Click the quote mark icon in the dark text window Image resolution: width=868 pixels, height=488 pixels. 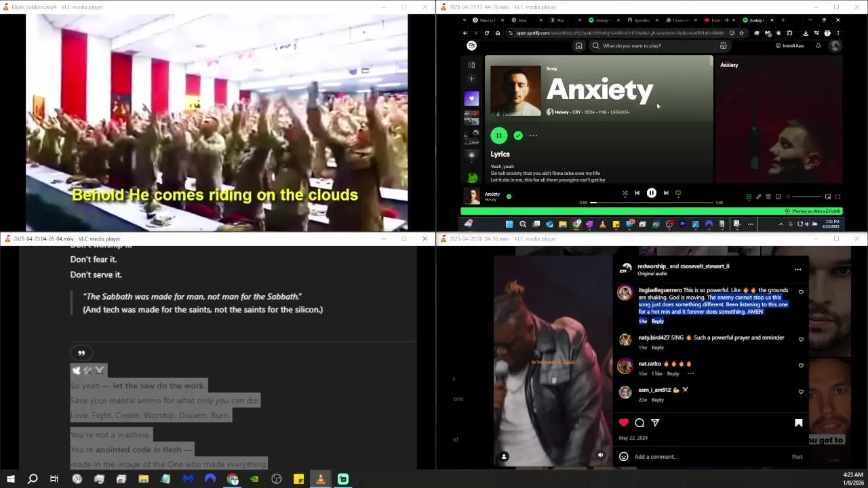[x=81, y=353]
